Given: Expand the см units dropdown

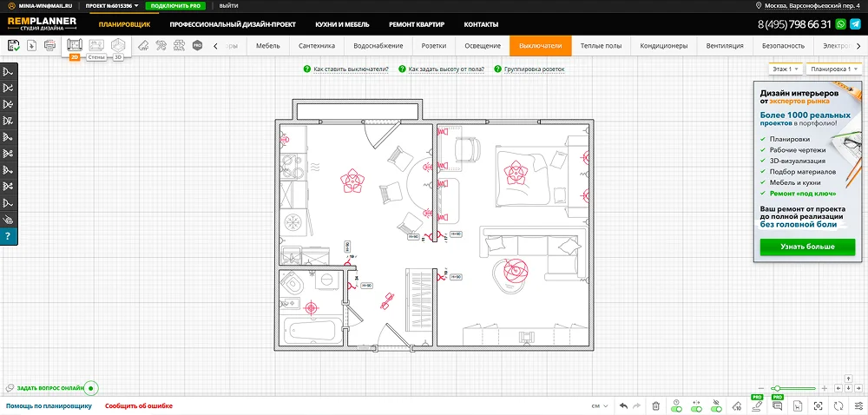Looking at the screenshot, I should pyautogui.click(x=599, y=405).
